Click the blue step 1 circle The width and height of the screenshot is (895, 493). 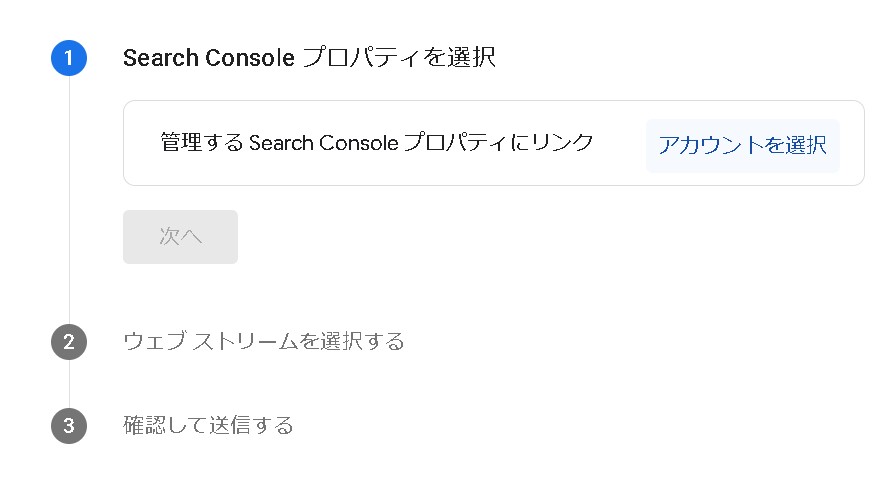click(68, 57)
